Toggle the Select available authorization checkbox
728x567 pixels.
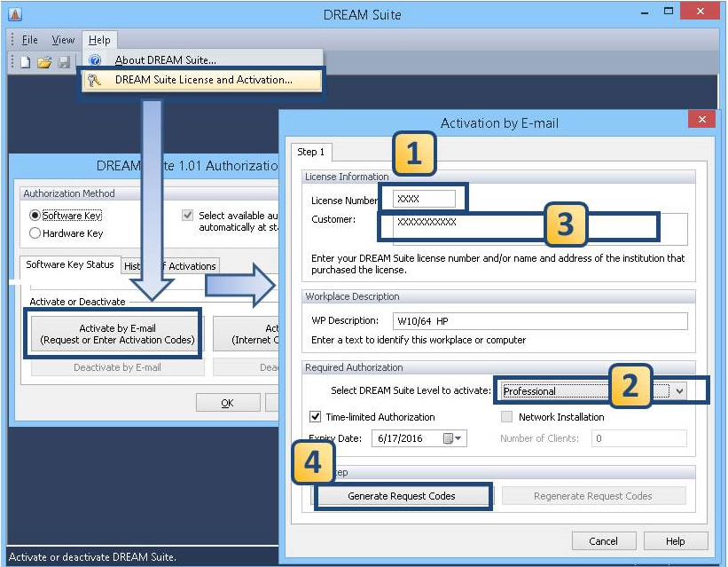pyautogui.click(x=188, y=216)
